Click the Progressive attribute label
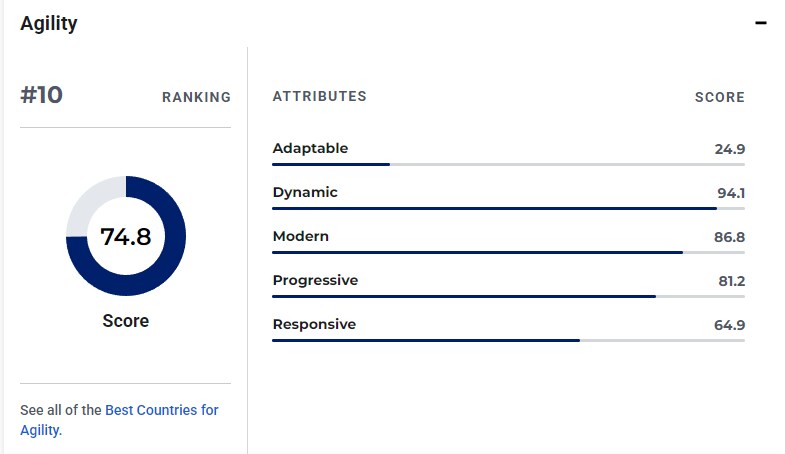Viewport: 785px width, 454px height. click(x=315, y=280)
